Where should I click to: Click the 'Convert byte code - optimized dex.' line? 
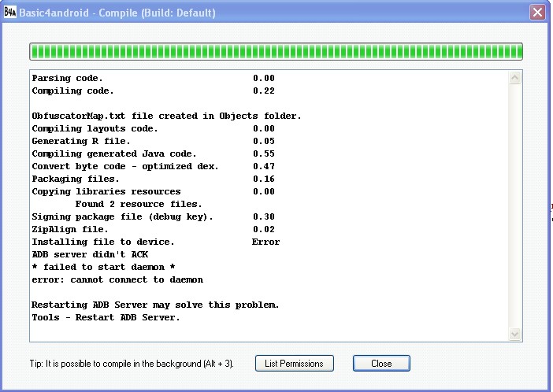[x=125, y=166]
